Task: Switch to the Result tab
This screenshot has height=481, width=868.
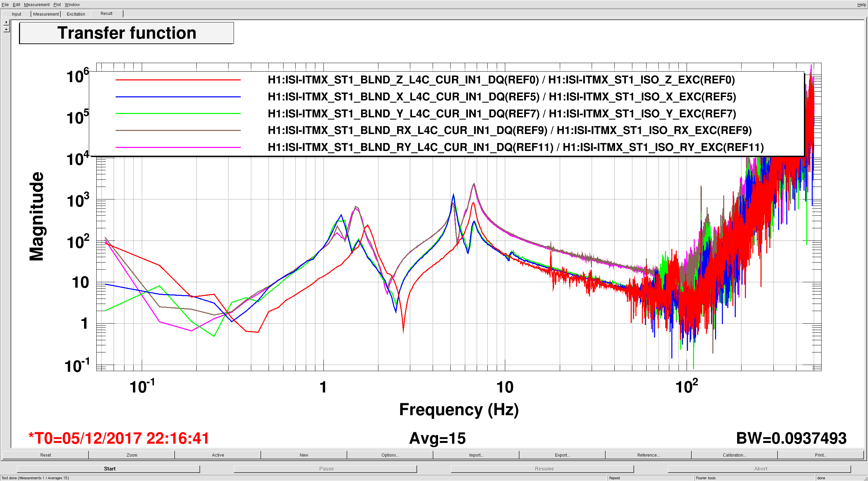Action: 106,14
